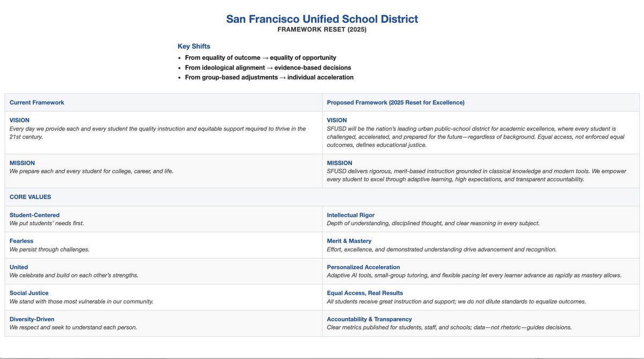This screenshot has height=359, width=644.
Task: Select the FRAMEWORK RESET (2025) subtitle
Action: tap(322, 30)
